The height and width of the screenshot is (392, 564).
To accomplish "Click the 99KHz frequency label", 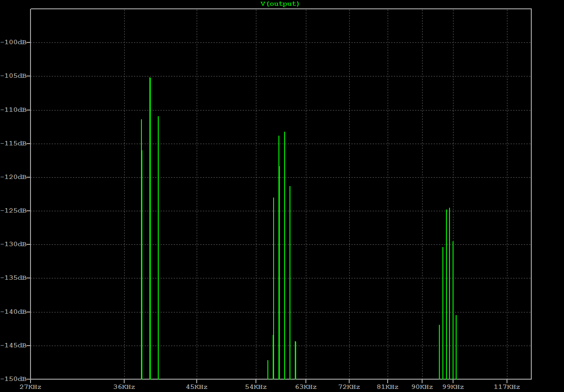I will click(x=453, y=387).
